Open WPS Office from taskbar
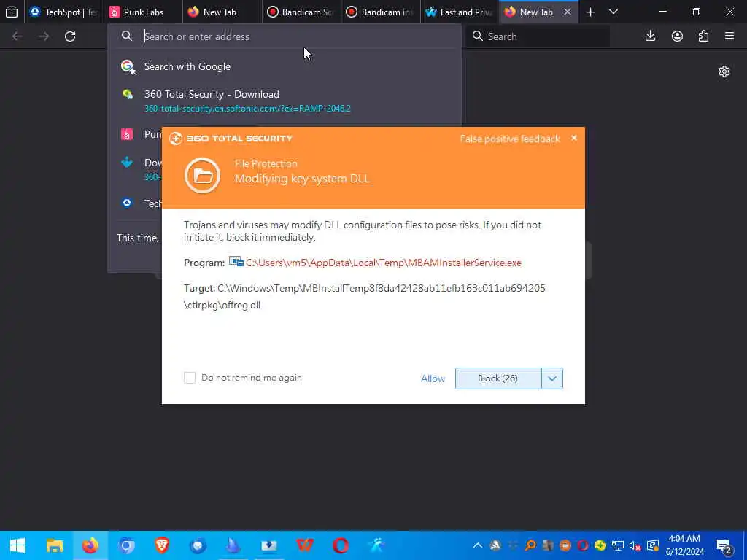Screen dimensions: 747x560 pos(305,545)
